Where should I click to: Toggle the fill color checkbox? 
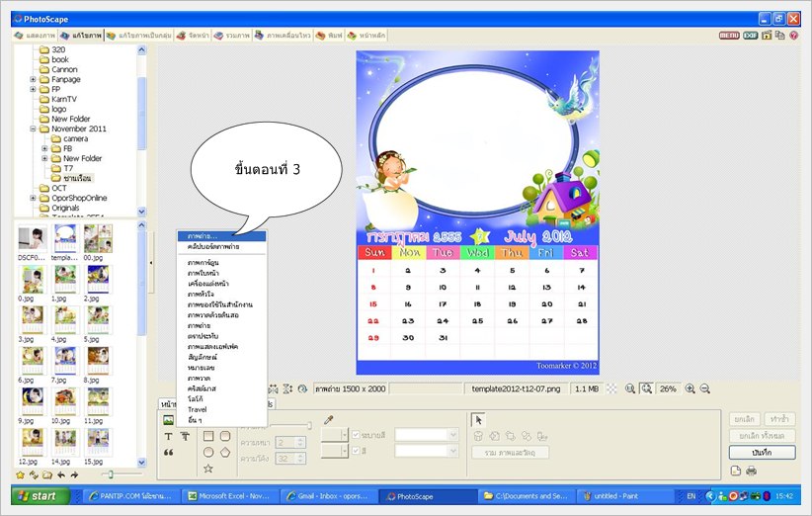356,451
